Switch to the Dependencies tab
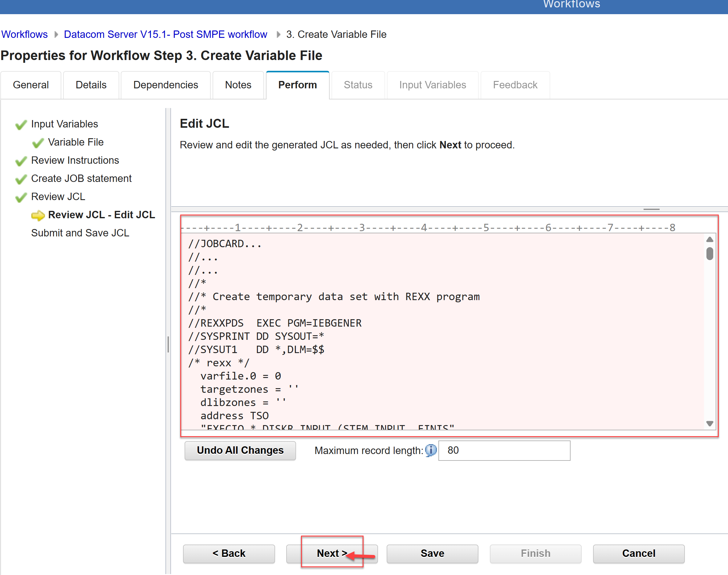 coord(165,85)
